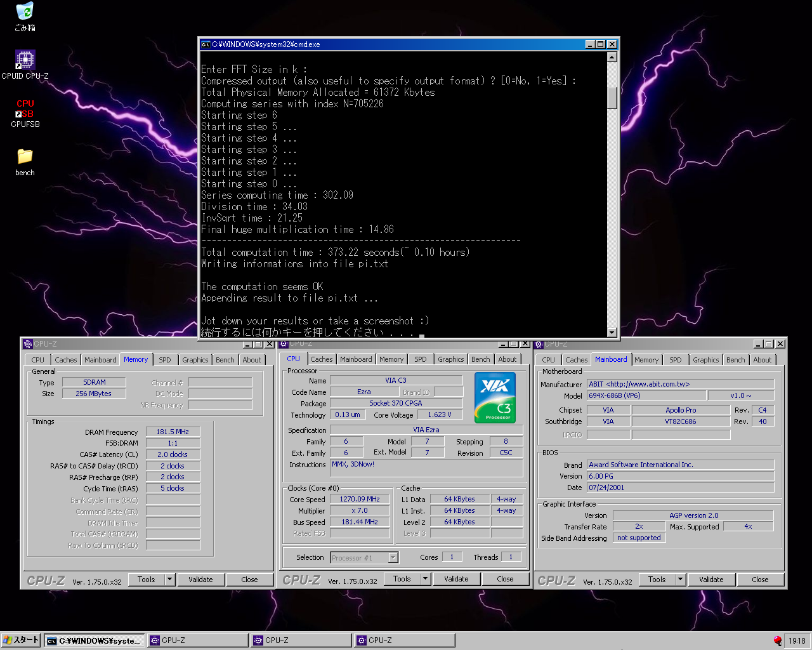The height and width of the screenshot is (650, 812).
Task: Open the CPU tab in Mainboard window
Action: (x=549, y=360)
